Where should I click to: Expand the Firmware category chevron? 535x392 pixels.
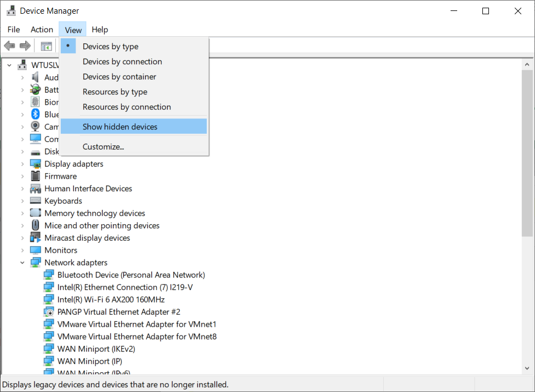[22, 177]
